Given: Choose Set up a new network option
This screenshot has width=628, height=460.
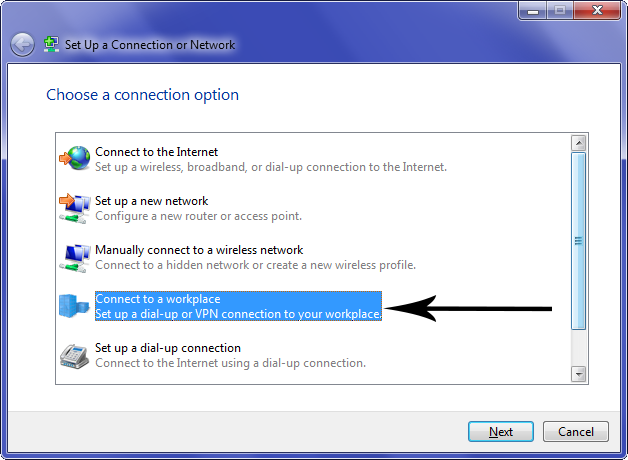Looking at the screenshot, I should coord(198,208).
